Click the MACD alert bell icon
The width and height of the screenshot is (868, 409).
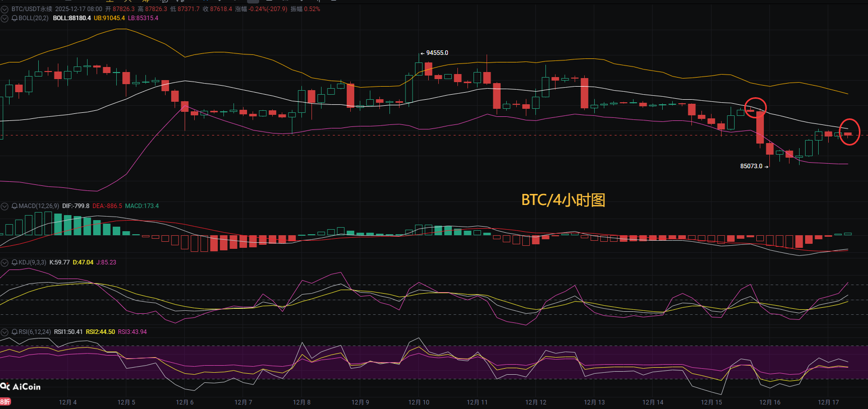point(15,206)
